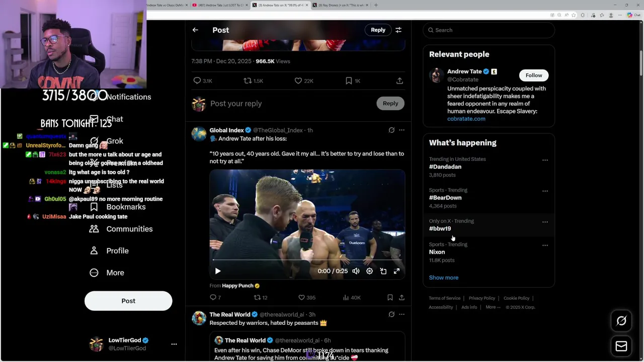Screen dimensions: 644x362
Task: Switch to the Roy Drones Jr on X tab
Action: tap(340, 5)
